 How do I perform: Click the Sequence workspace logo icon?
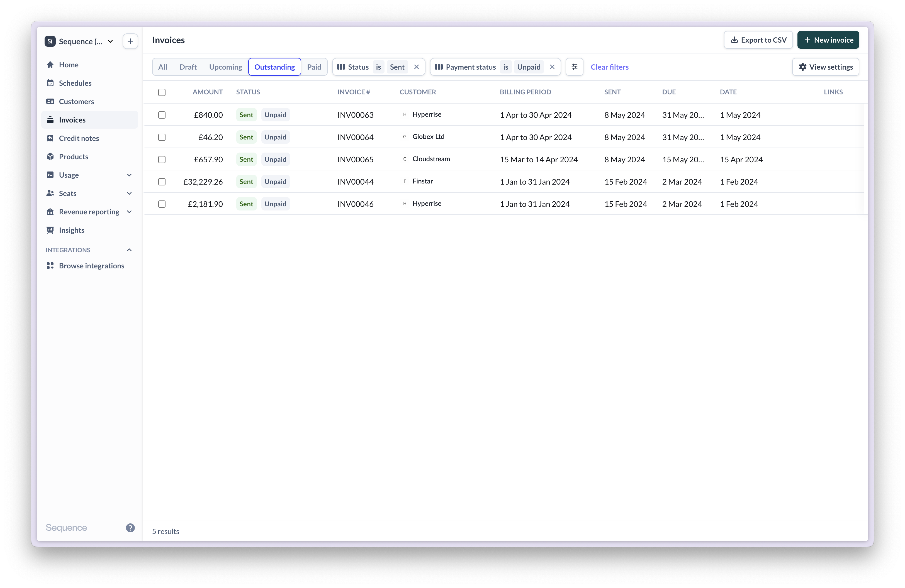[x=50, y=41]
